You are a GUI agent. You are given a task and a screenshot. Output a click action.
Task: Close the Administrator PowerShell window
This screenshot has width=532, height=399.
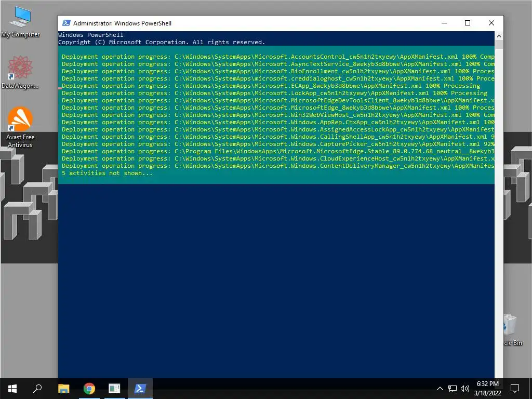[x=491, y=23]
